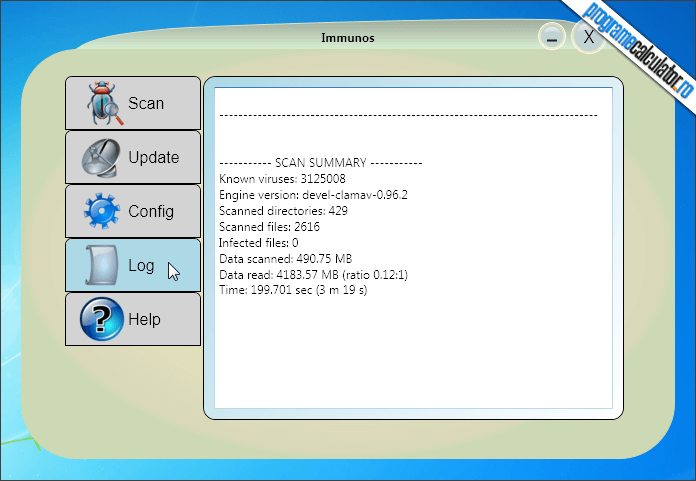Select the Log label text
Image resolution: width=696 pixels, height=481 pixels.
(141, 265)
